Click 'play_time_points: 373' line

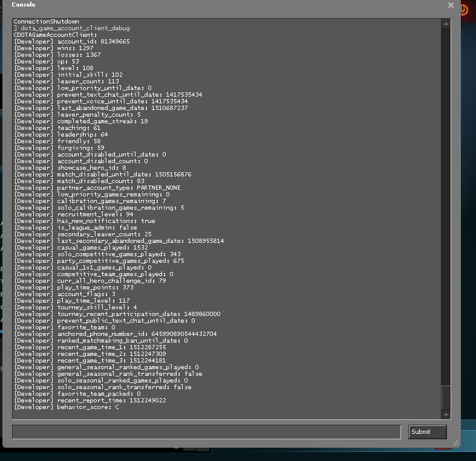pos(74,288)
